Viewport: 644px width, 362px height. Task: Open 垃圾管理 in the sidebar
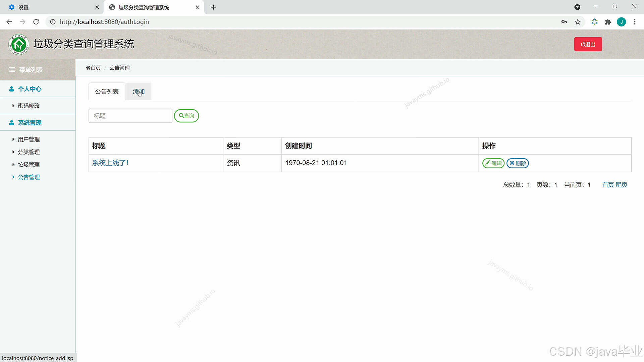(29, 165)
